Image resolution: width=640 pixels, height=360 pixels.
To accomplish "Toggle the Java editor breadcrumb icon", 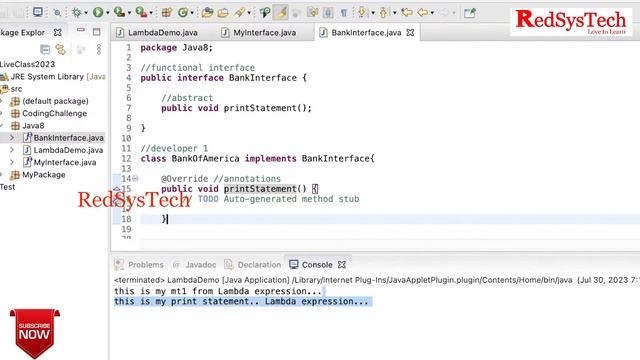I will [265, 13].
